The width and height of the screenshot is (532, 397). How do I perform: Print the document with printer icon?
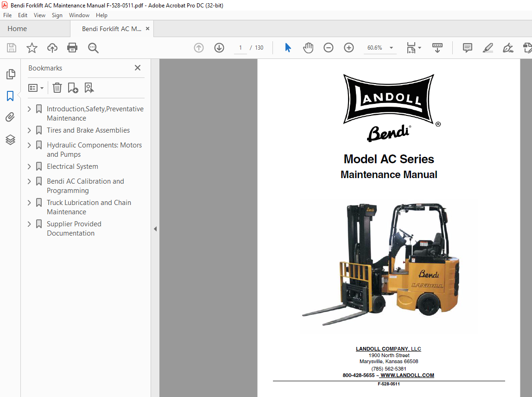pyautogui.click(x=72, y=48)
